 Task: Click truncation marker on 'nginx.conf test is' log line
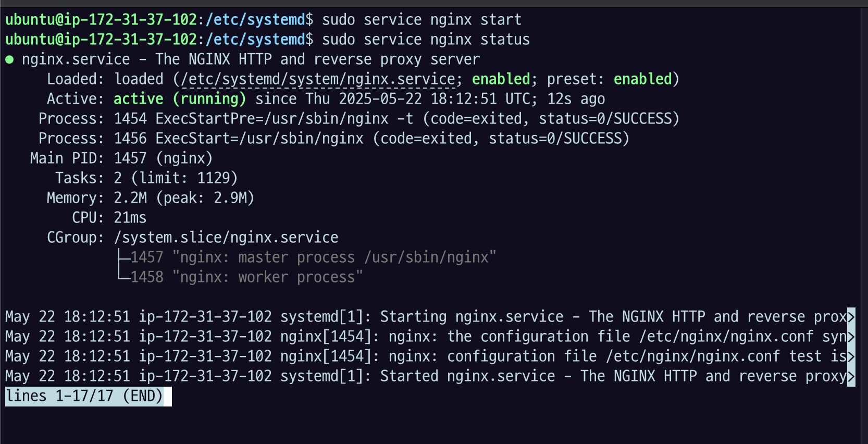[851, 356]
